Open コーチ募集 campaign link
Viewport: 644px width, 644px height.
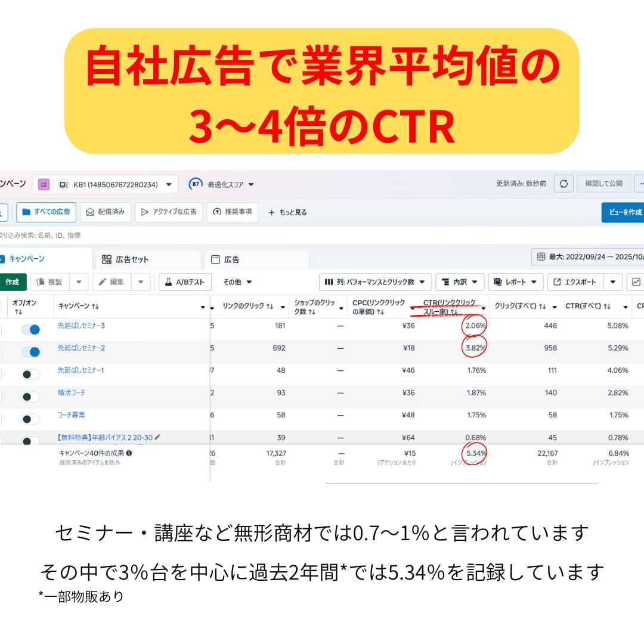(72, 415)
